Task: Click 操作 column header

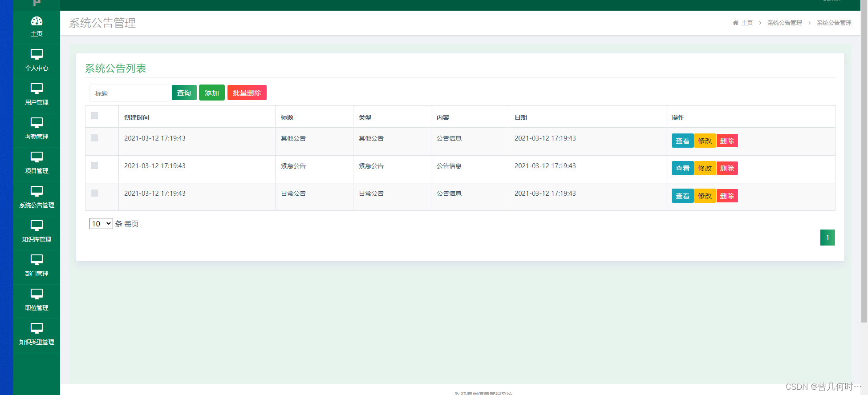Action: click(x=678, y=117)
